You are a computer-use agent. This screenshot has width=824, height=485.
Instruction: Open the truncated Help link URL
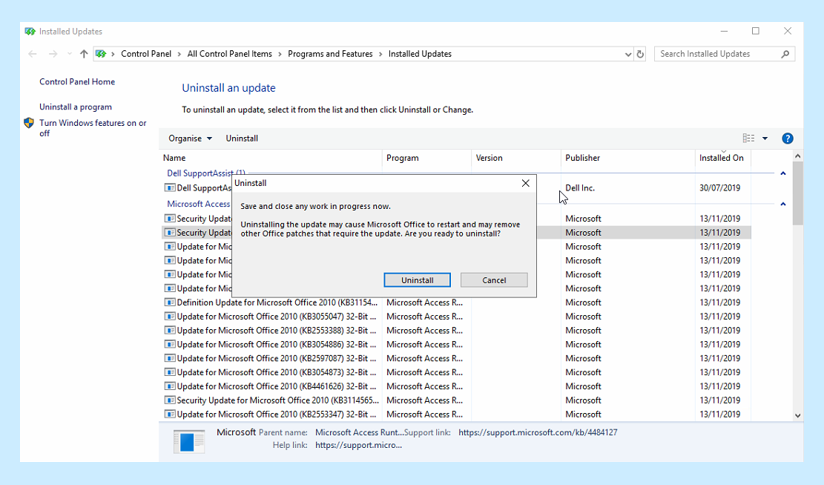click(x=358, y=445)
